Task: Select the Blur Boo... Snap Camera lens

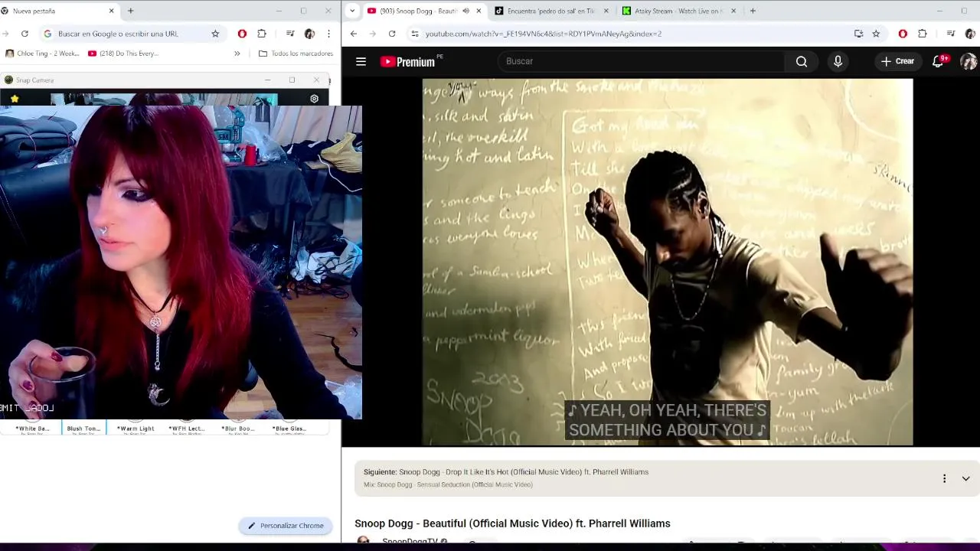Action: click(x=238, y=429)
